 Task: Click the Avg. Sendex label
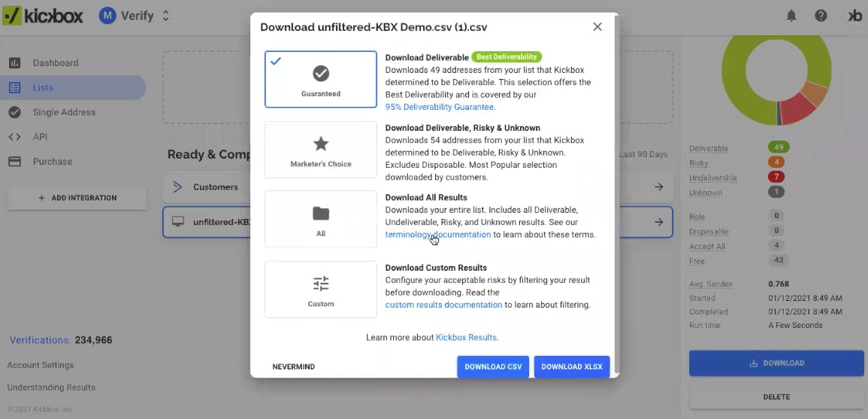tap(711, 284)
